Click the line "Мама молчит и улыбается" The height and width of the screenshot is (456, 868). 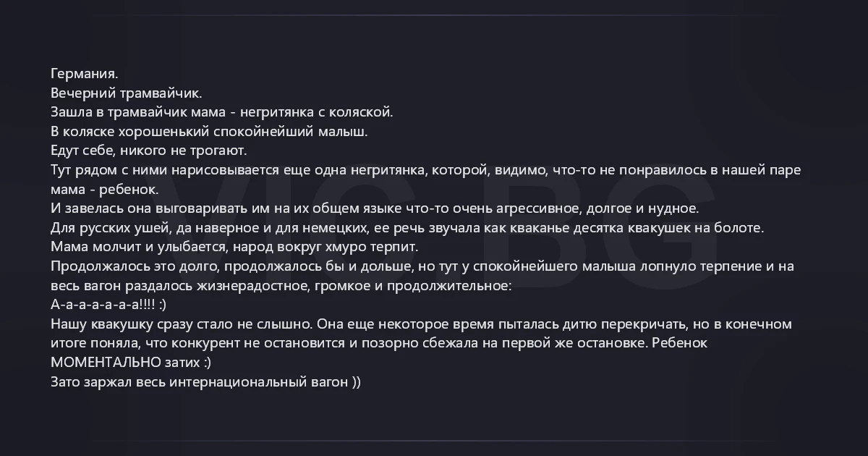(x=234, y=247)
